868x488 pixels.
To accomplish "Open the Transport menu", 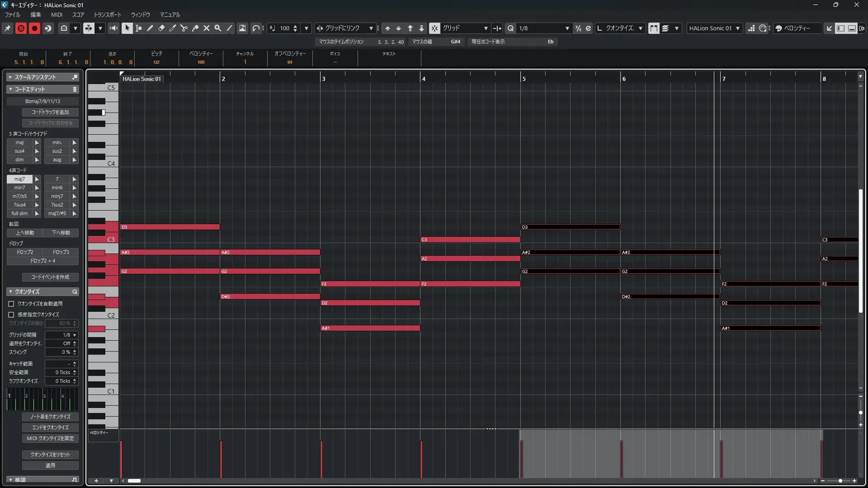I will click(x=108, y=14).
